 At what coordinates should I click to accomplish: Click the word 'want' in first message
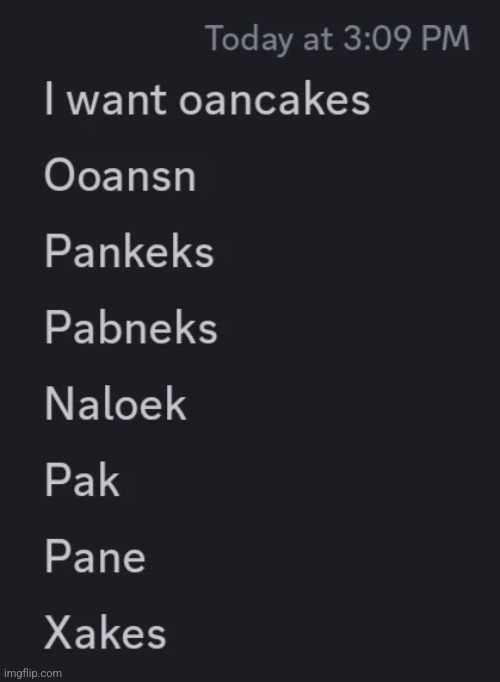pyautogui.click(x=117, y=101)
